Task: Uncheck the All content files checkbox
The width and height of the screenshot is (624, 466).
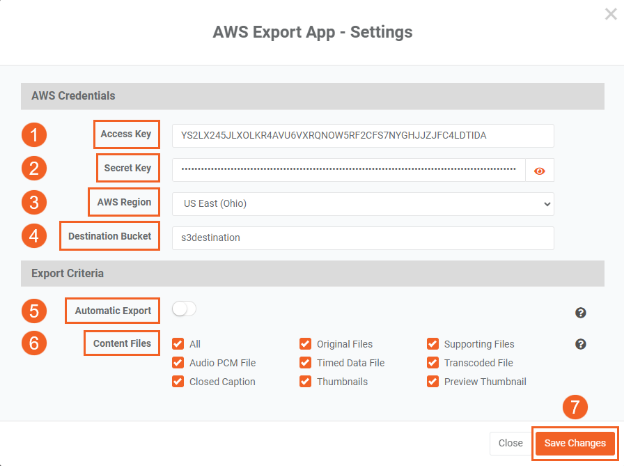Action: click(x=179, y=344)
